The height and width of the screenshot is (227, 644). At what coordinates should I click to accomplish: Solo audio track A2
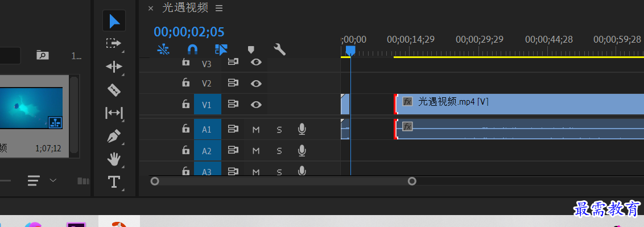pos(279,151)
